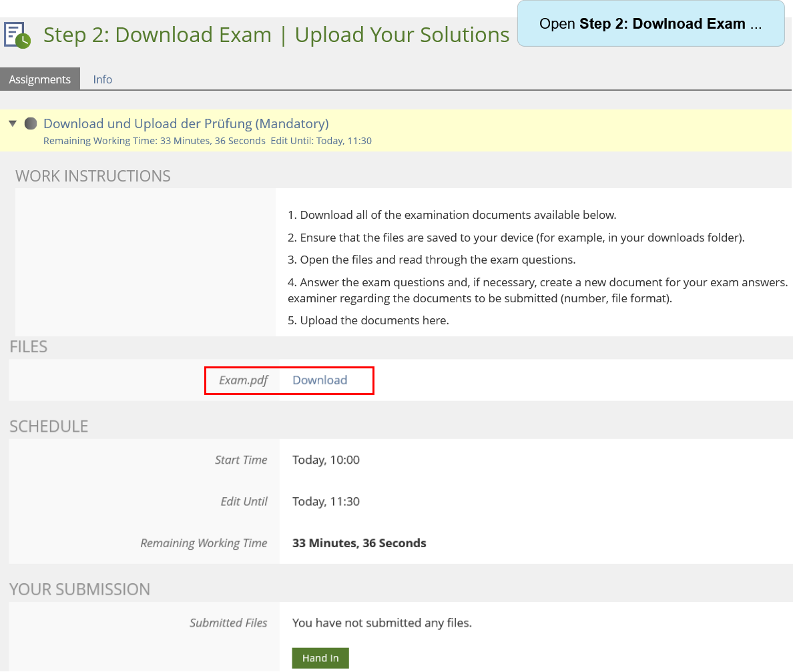793x672 pixels.
Task: Click the blue Open Step 2 tooltip
Action: (650, 24)
